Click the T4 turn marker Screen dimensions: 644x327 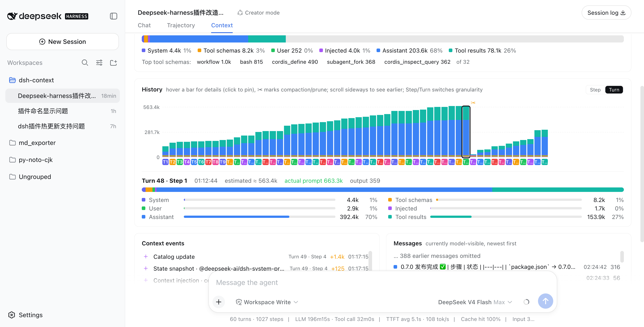tap(187, 162)
